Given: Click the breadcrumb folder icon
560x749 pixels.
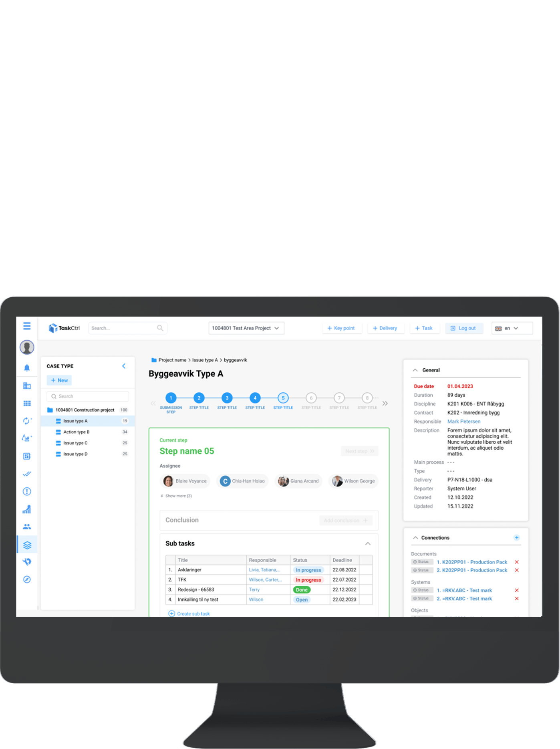Looking at the screenshot, I should (x=154, y=360).
